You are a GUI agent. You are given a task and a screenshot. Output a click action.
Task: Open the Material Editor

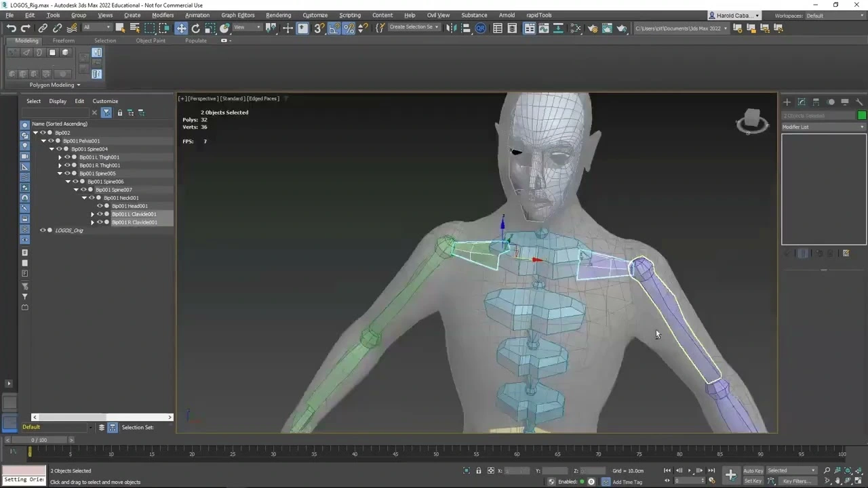(576, 28)
